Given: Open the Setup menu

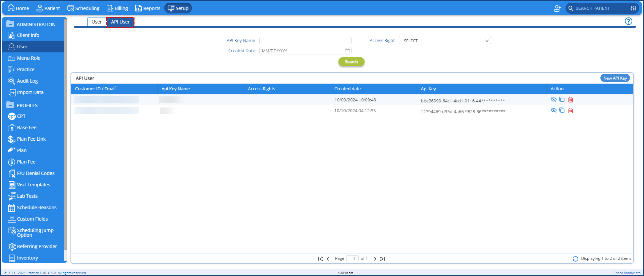Looking at the screenshot, I should click(178, 8).
